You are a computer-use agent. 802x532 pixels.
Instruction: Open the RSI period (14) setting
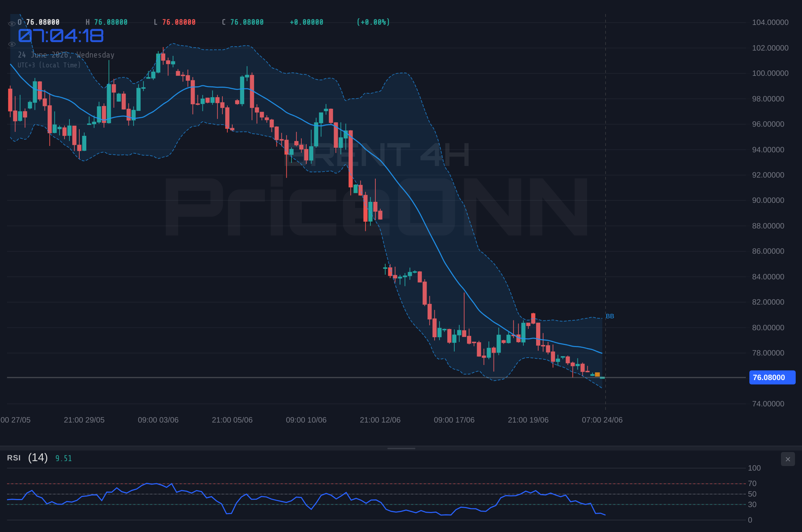click(x=38, y=458)
